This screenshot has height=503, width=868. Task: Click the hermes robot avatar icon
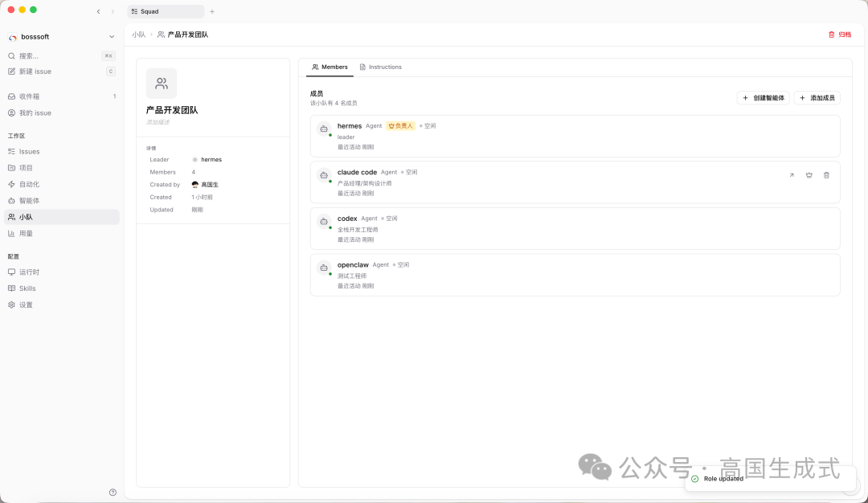point(324,129)
